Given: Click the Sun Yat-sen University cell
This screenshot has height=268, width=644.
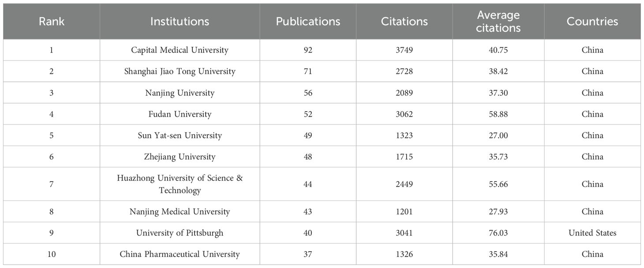Looking at the screenshot, I should [180, 135].
